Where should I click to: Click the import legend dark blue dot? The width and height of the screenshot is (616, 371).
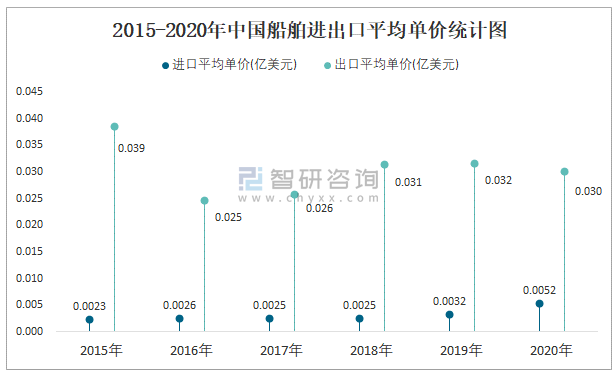[x=165, y=66]
